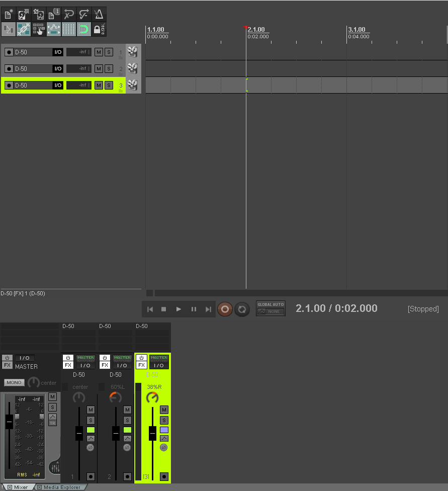Click the transport Stop button
This screenshot has height=491, width=448.
[x=163, y=309]
